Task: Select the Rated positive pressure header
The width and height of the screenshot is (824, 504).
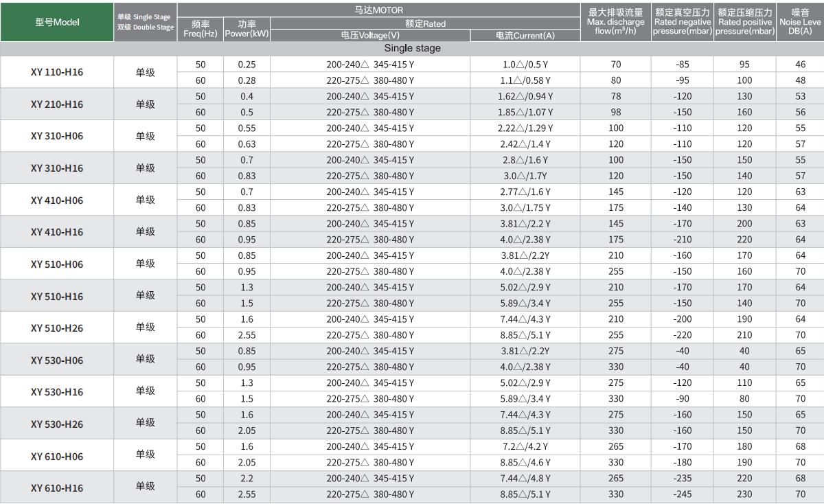Action: 745,22
